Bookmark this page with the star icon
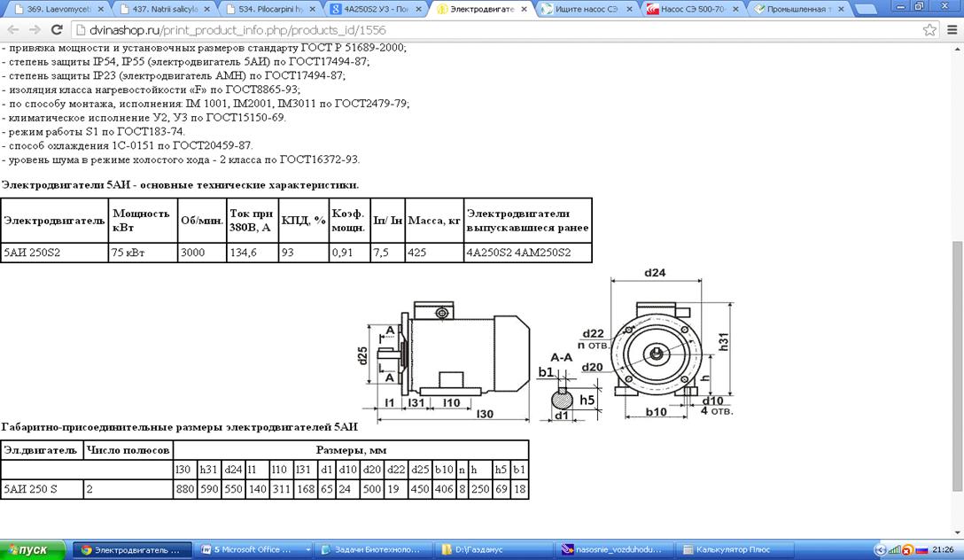This screenshot has width=964, height=560. coord(929,29)
